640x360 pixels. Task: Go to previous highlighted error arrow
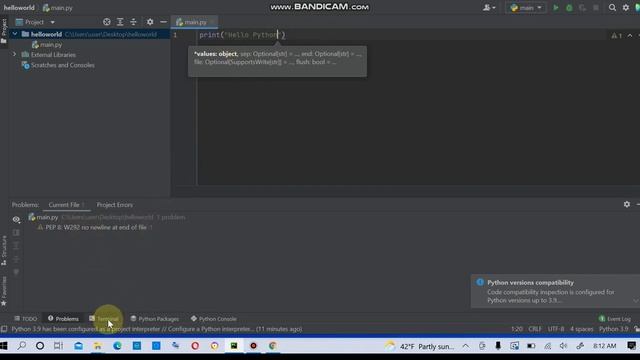[630, 36]
